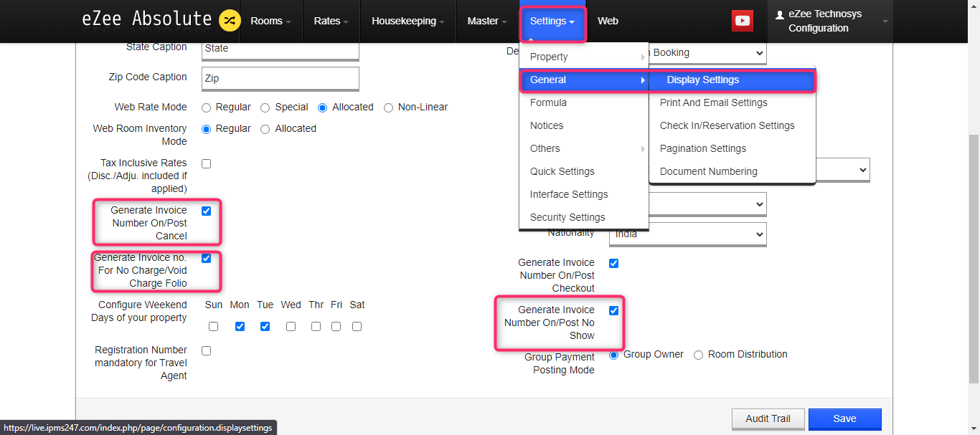Check Thursday as weekend day

click(316, 326)
